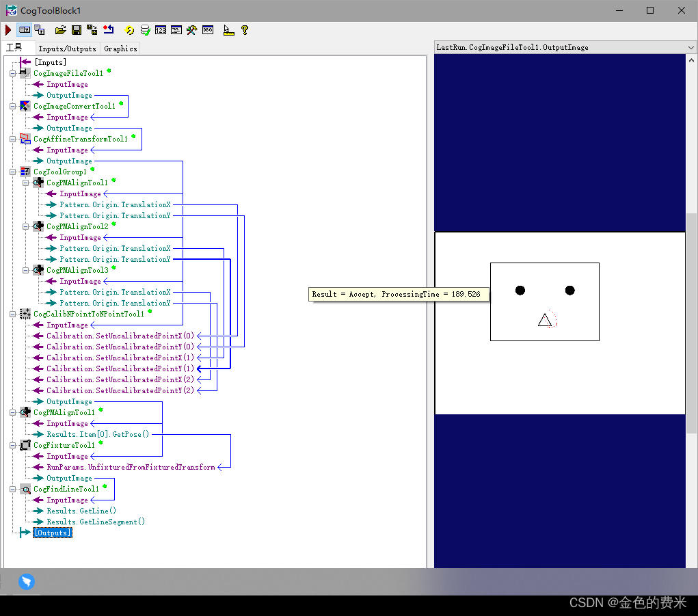This screenshot has width=698, height=616.
Task: Select the RunParams.UnfixturedFromFixturedTransform terminal
Action: [131, 468]
